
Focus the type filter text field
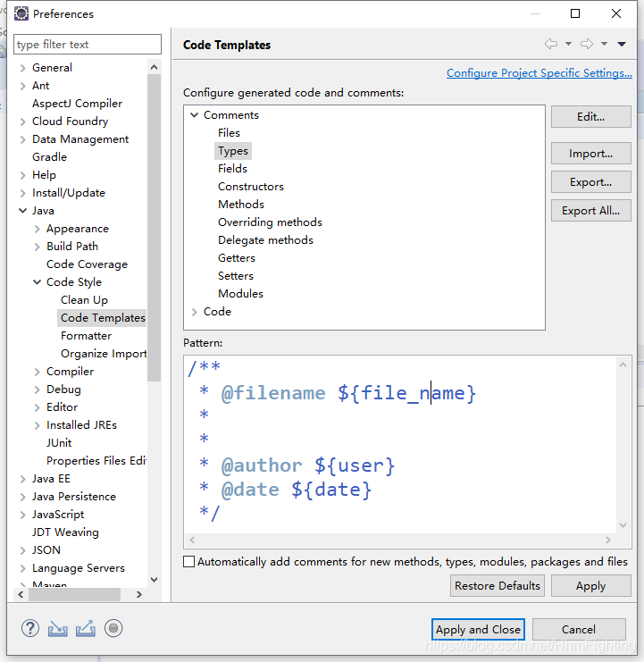tap(88, 45)
